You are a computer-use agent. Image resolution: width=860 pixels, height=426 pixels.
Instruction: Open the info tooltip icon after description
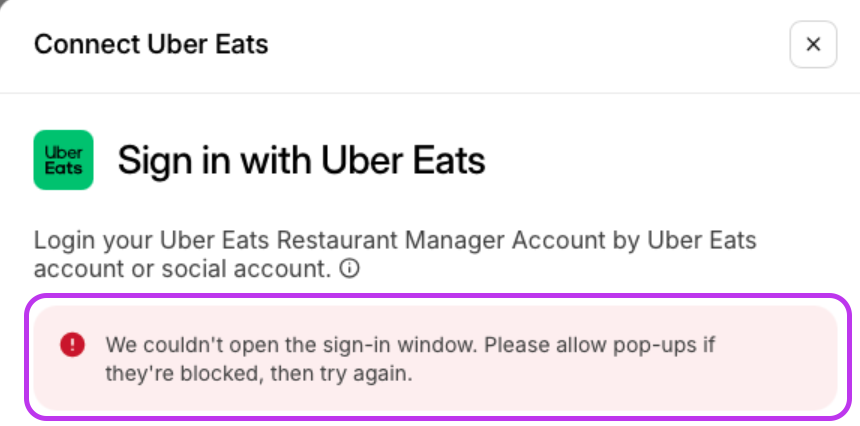350,269
